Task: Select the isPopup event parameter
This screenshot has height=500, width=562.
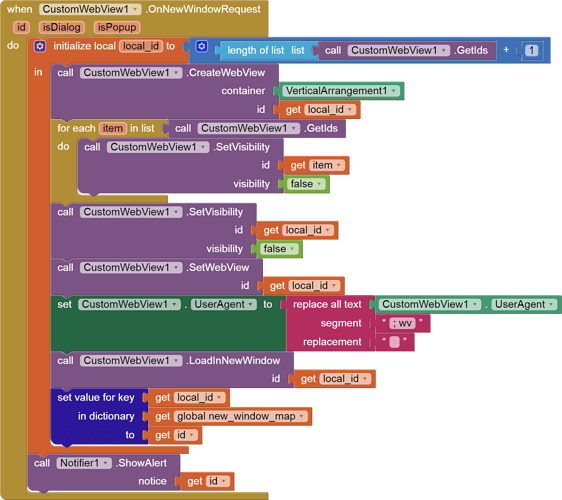Action: point(117,27)
